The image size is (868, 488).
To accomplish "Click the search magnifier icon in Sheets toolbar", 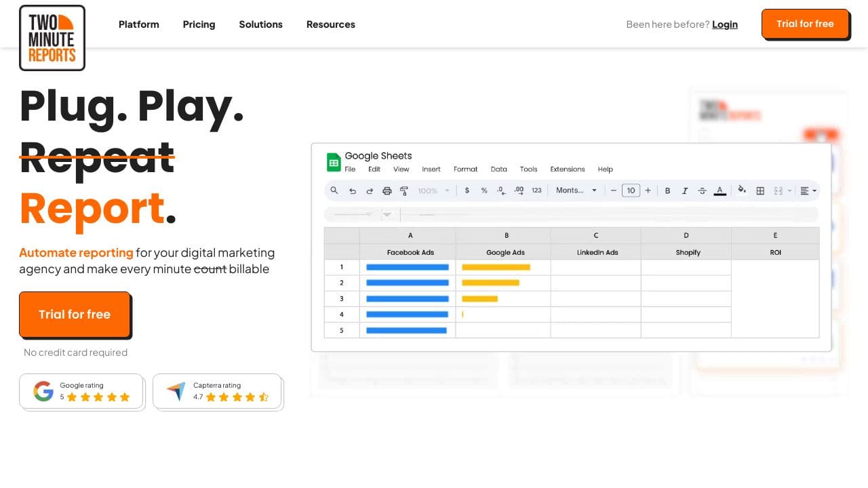I will click(x=334, y=190).
